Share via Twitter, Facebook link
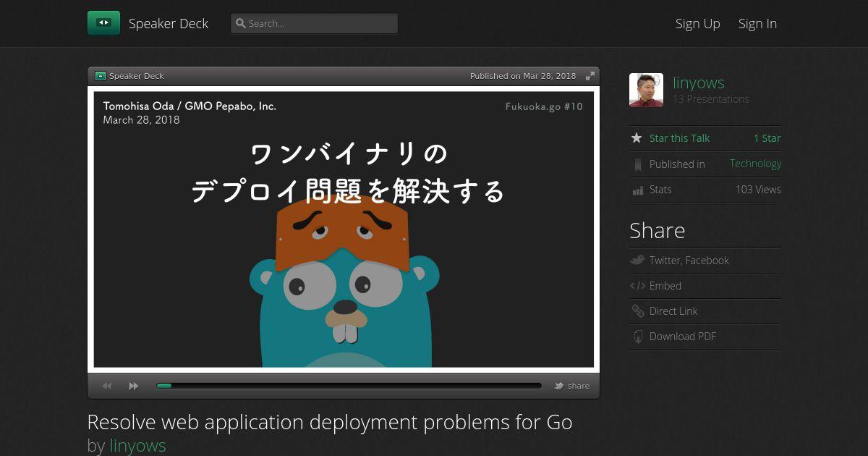Image resolution: width=868 pixels, height=456 pixels. (x=689, y=261)
